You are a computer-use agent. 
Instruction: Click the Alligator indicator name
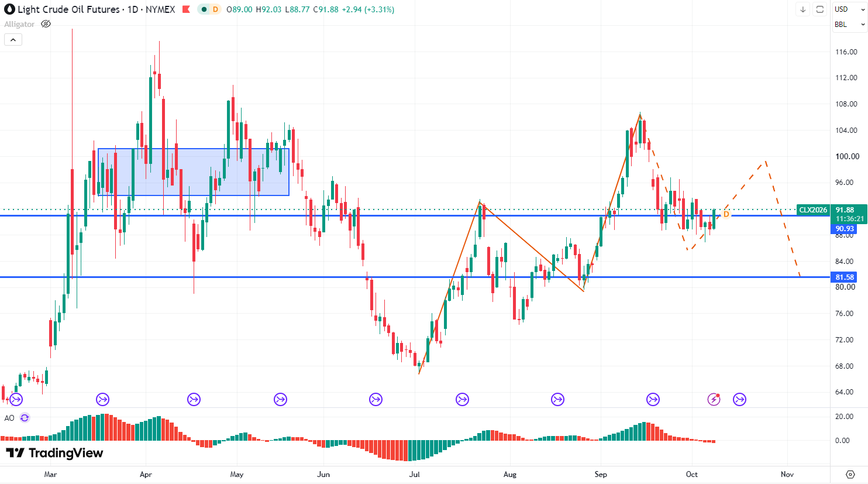tap(19, 24)
